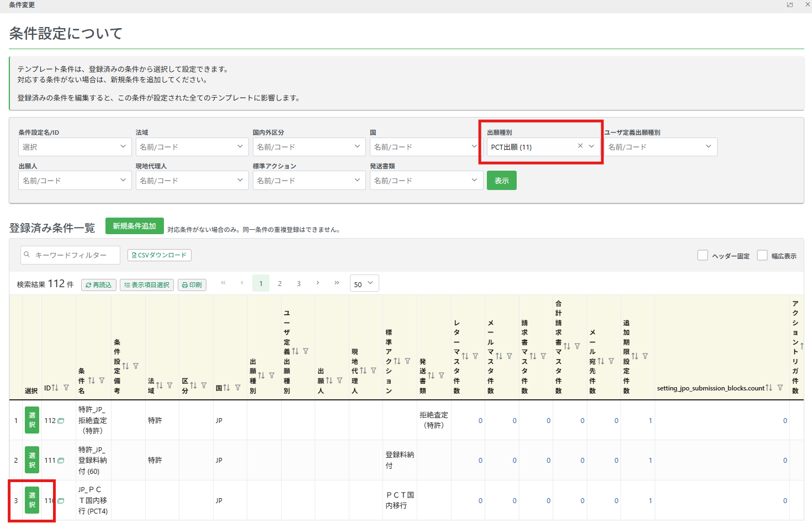Click the window restore icon at top right
This screenshot has height=523, width=812.
click(790, 4)
